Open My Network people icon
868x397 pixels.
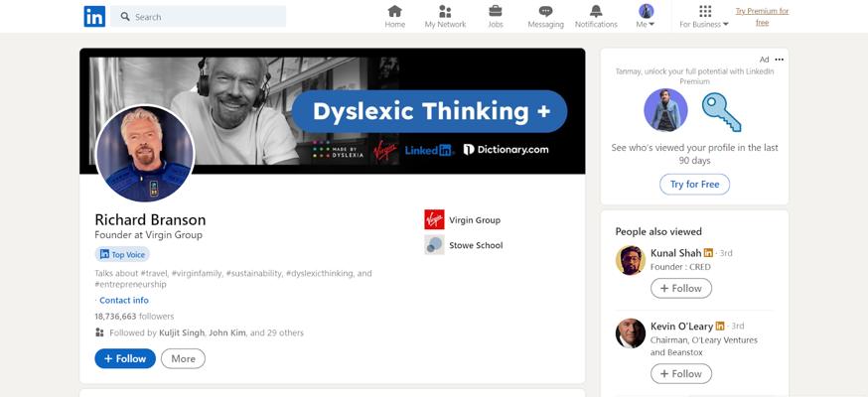pyautogui.click(x=445, y=11)
